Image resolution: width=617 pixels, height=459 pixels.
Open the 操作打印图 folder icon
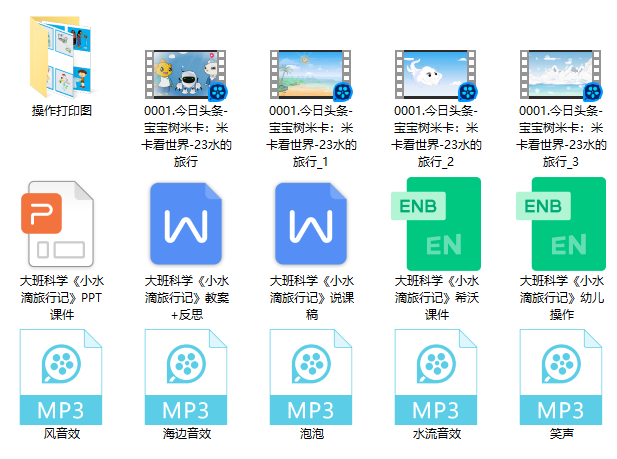pos(61,56)
